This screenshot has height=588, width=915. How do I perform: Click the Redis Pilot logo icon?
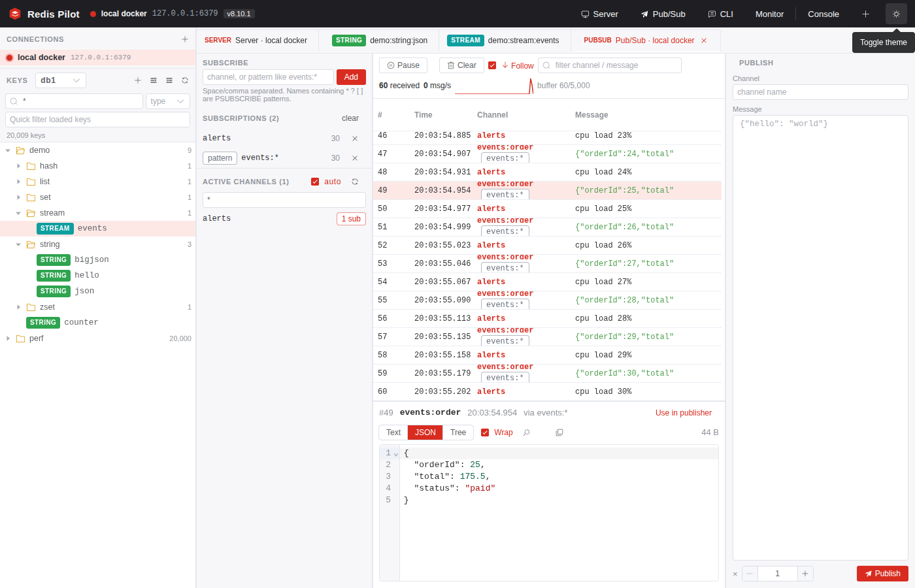[15, 14]
